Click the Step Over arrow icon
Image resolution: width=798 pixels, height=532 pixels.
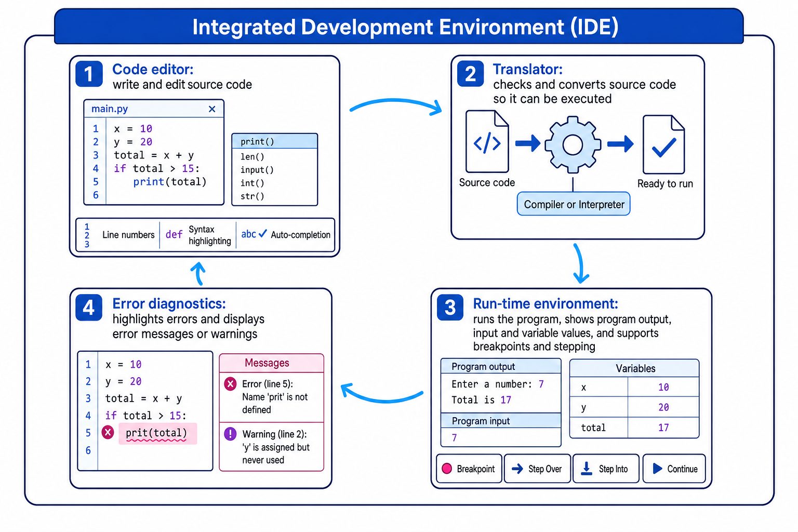click(x=517, y=469)
